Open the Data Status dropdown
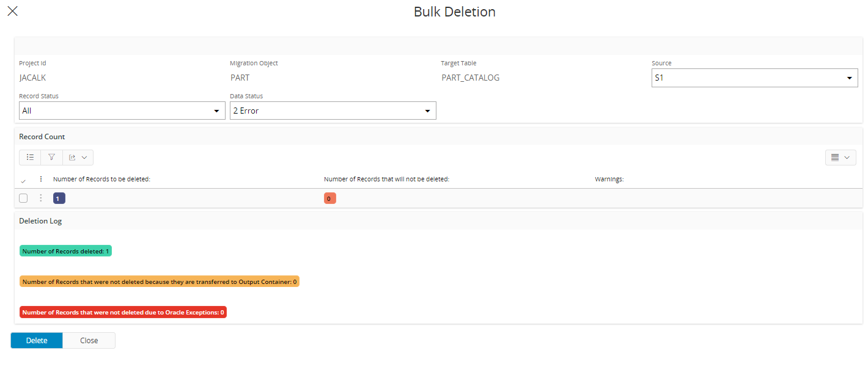This screenshot has width=868, height=367. [x=333, y=111]
